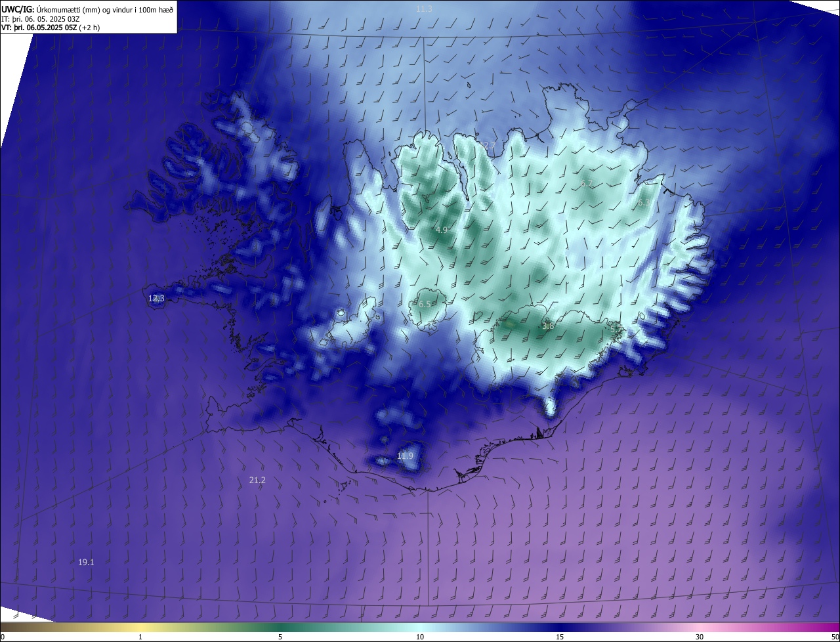Click the 19.1 value in the southwest corner
840x642 pixels.
pyautogui.click(x=86, y=562)
